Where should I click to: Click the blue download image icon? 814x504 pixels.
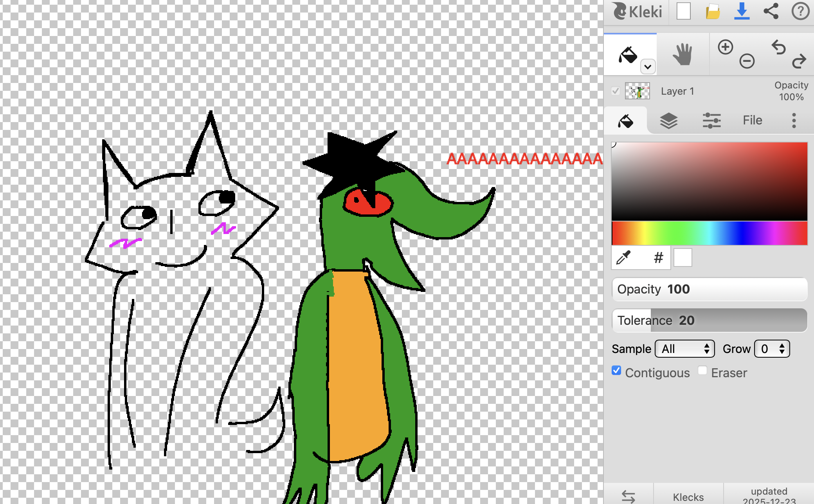coord(742,11)
